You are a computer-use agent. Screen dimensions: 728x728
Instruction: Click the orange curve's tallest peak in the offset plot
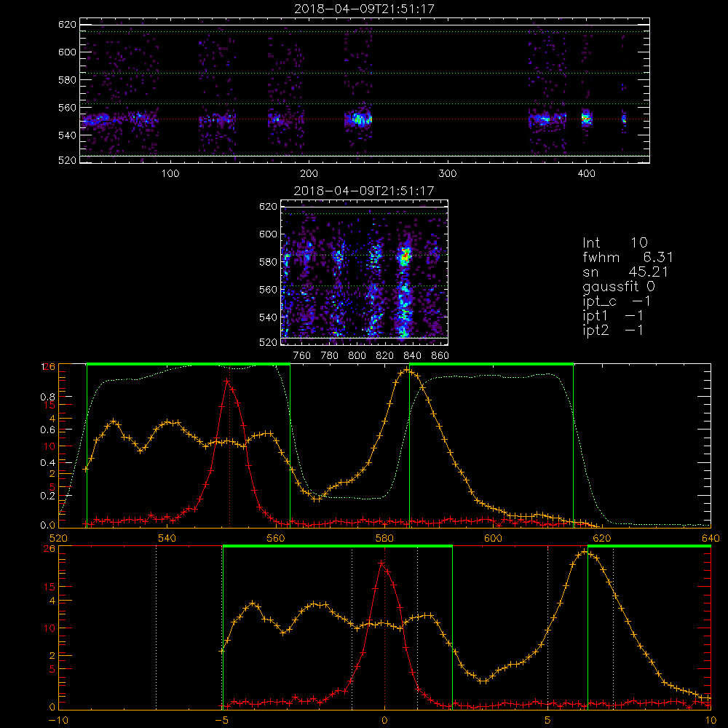pos(584,552)
